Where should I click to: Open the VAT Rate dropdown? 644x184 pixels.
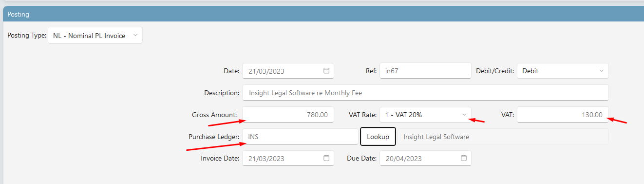pos(425,115)
